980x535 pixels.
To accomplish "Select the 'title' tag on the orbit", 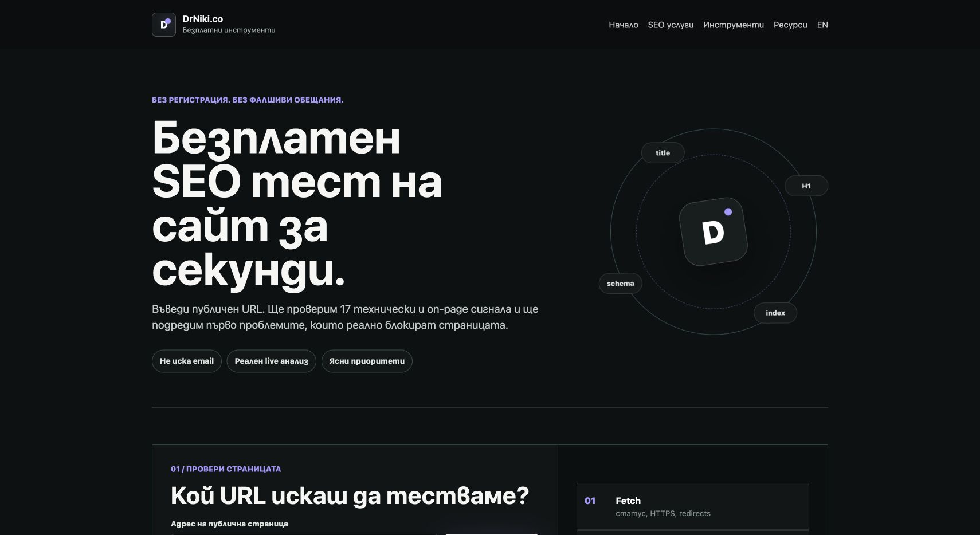I will 663,153.
